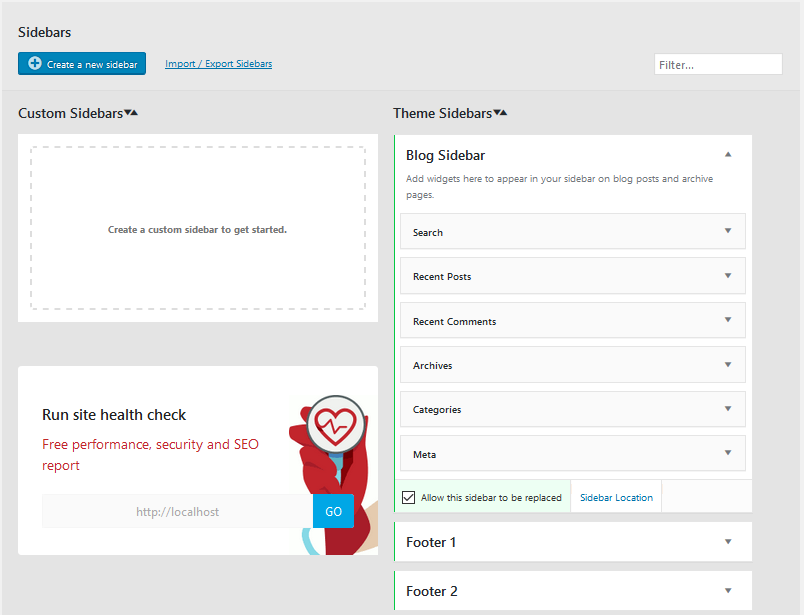
Task: Click the http://localhost URL input field
Action: [x=177, y=511]
